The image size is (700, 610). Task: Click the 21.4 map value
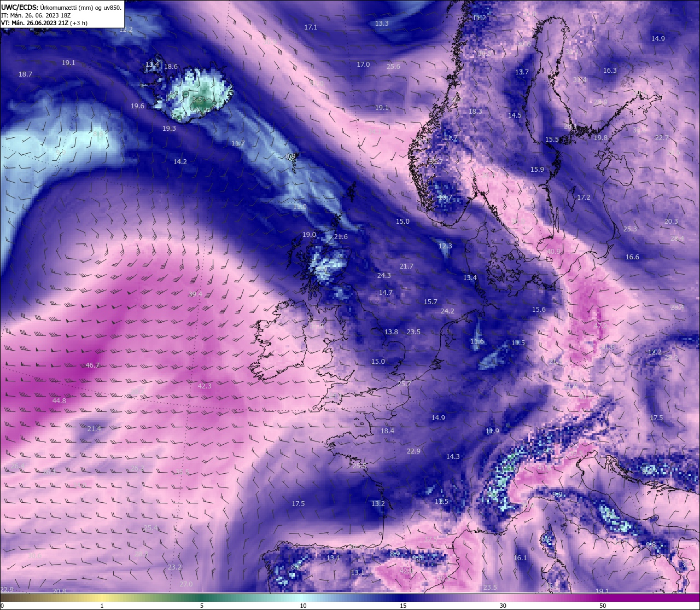click(x=94, y=429)
